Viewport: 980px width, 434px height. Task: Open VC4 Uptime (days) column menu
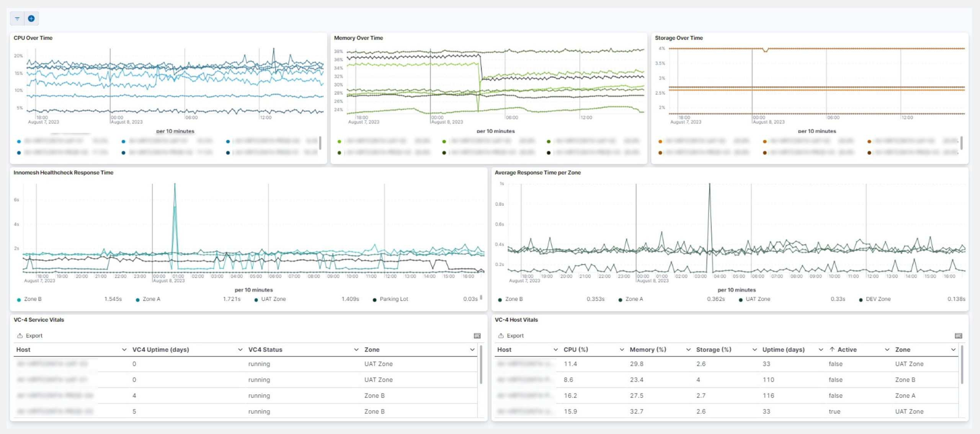point(240,349)
